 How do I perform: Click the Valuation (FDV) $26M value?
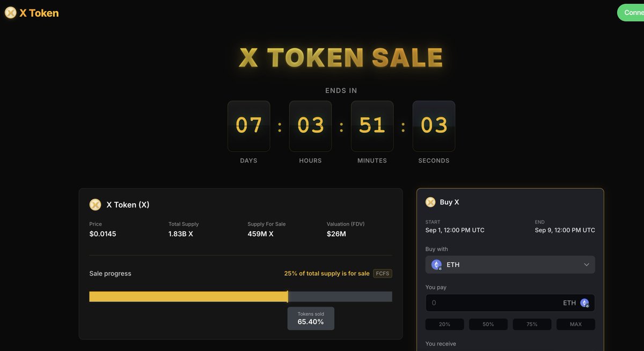click(x=336, y=234)
